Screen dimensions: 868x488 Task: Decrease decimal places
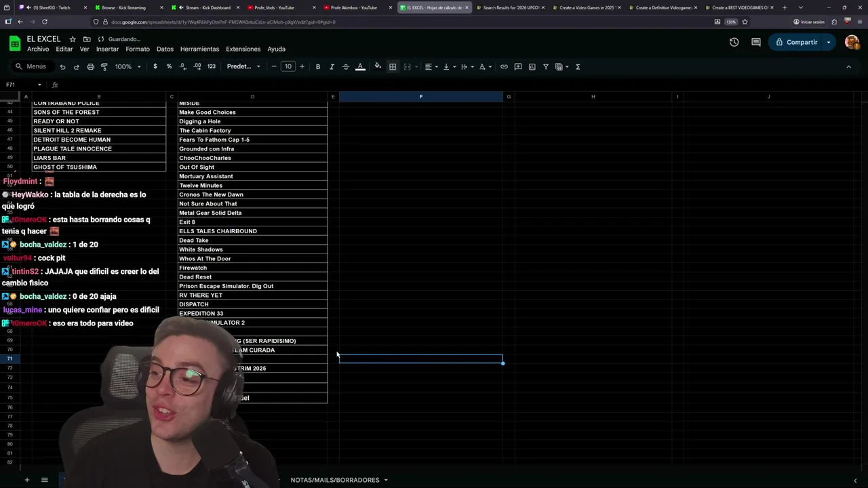182,66
